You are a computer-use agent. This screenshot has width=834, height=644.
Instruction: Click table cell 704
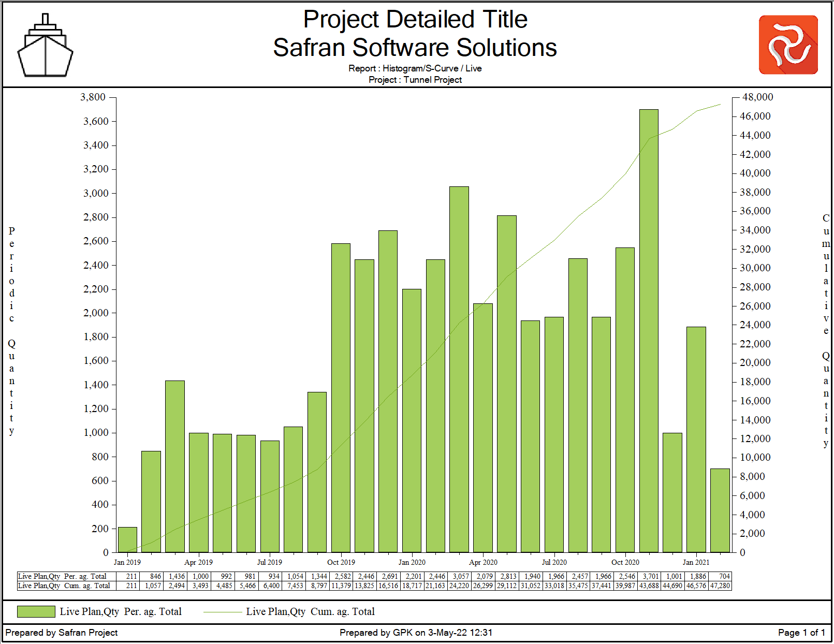point(720,576)
